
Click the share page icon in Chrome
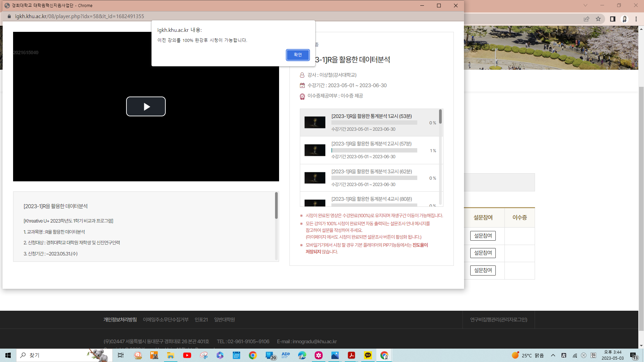[586, 19]
